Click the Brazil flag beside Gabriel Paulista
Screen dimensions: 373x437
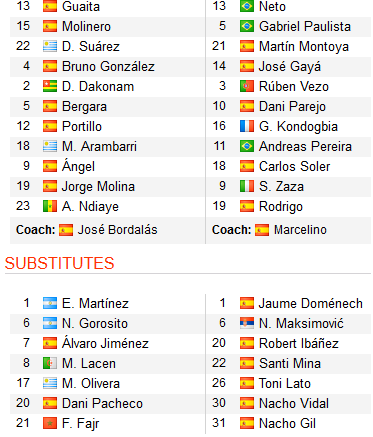(x=247, y=26)
